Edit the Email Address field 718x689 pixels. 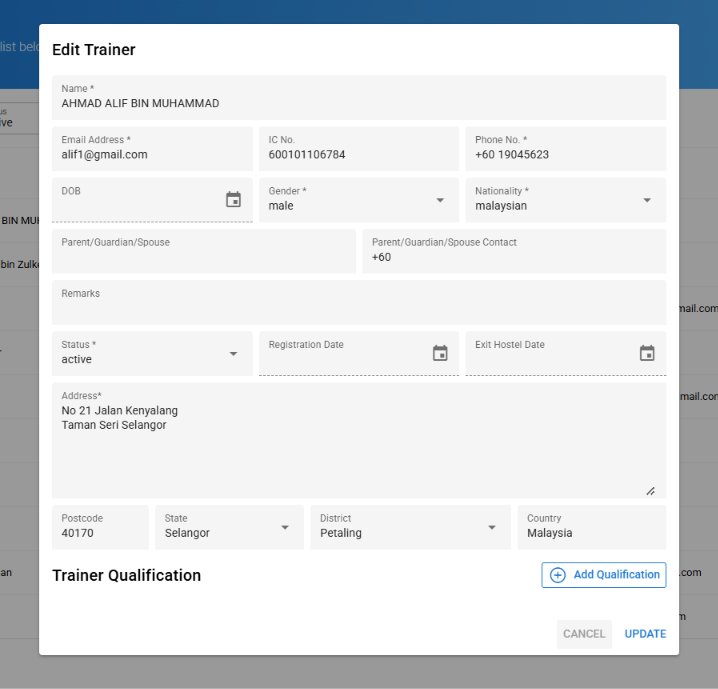pos(152,149)
